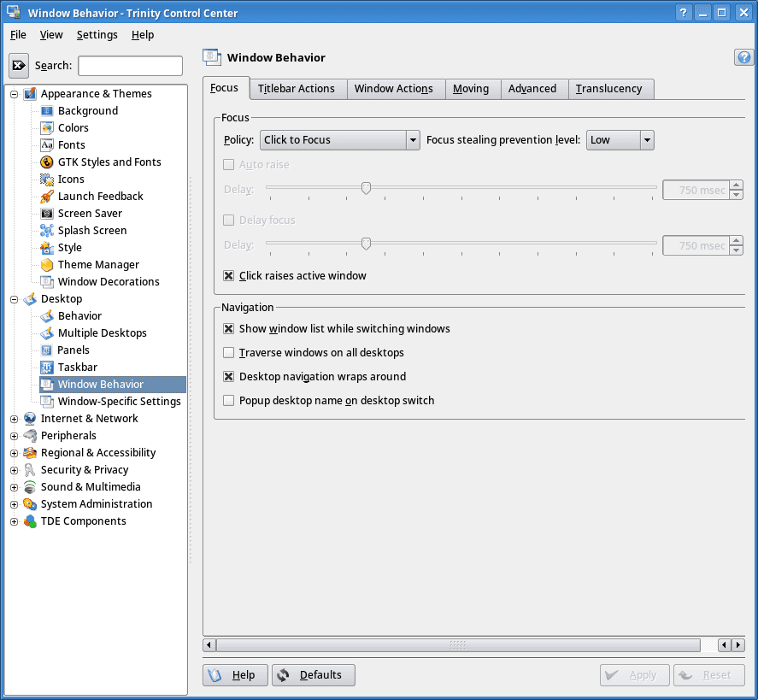Image resolution: width=758 pixels, height=700 pixels.
Task: Increase Auto raise delay with spinbox up arrow
Action: 737,185
